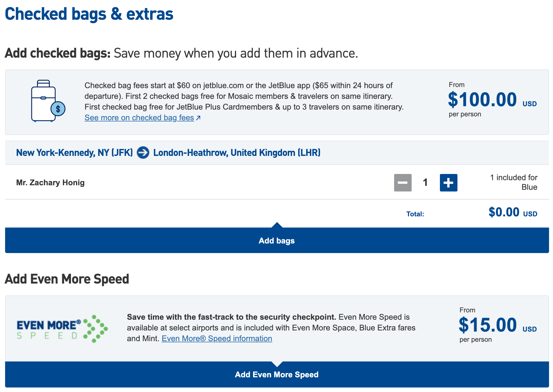Select passenger name Mr. Zachary Honig
Screen dimensions: 553x392
[x=50, y=183]
